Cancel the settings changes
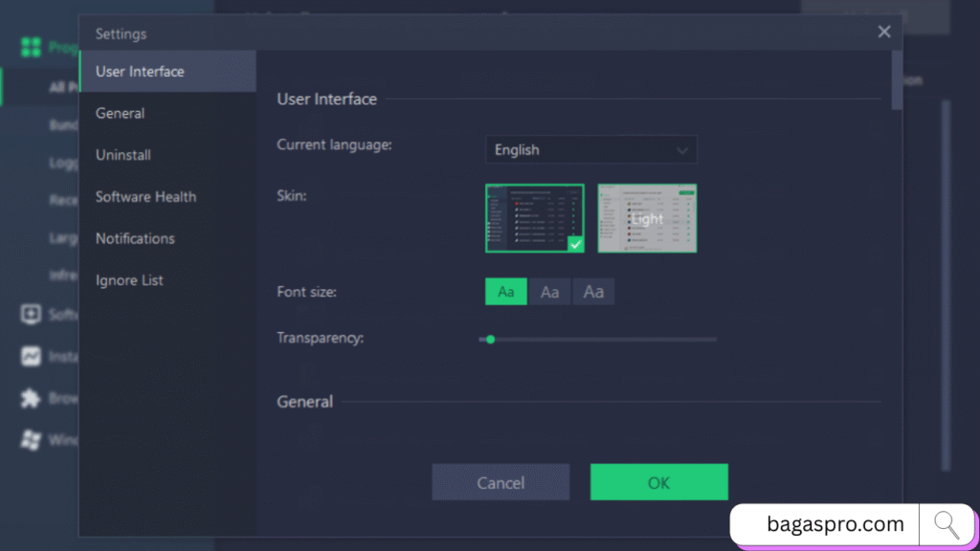The image size is (980, 551). point(501,482)
